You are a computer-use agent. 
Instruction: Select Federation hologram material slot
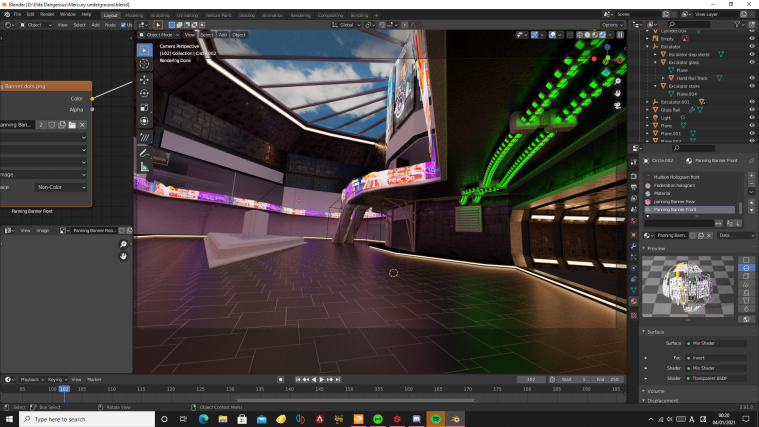[692, 185]
